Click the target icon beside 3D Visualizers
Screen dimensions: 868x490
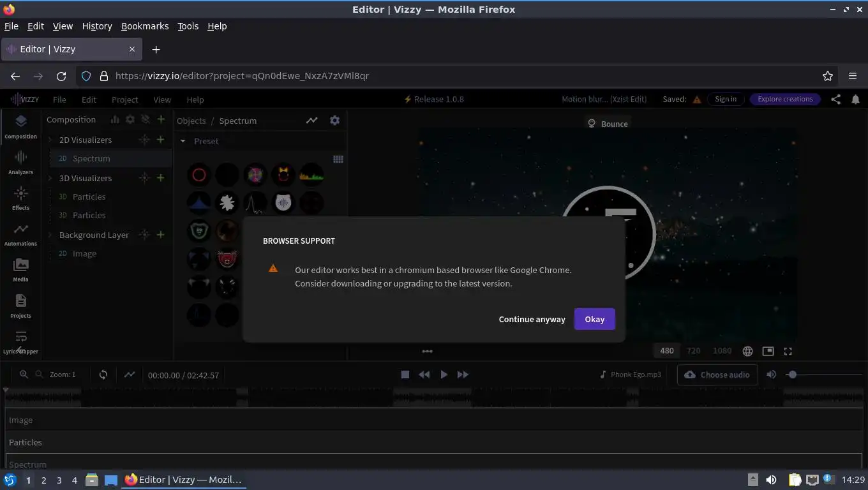pos(144,178)
